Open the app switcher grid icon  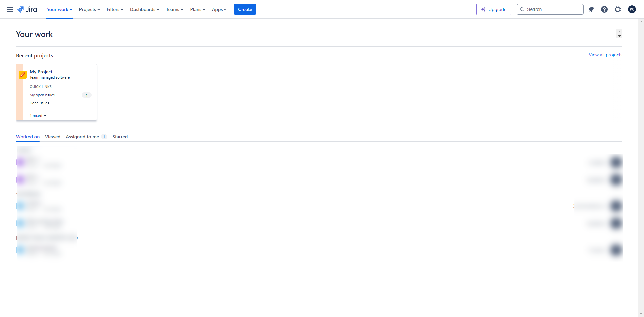[x=10, y=9]
